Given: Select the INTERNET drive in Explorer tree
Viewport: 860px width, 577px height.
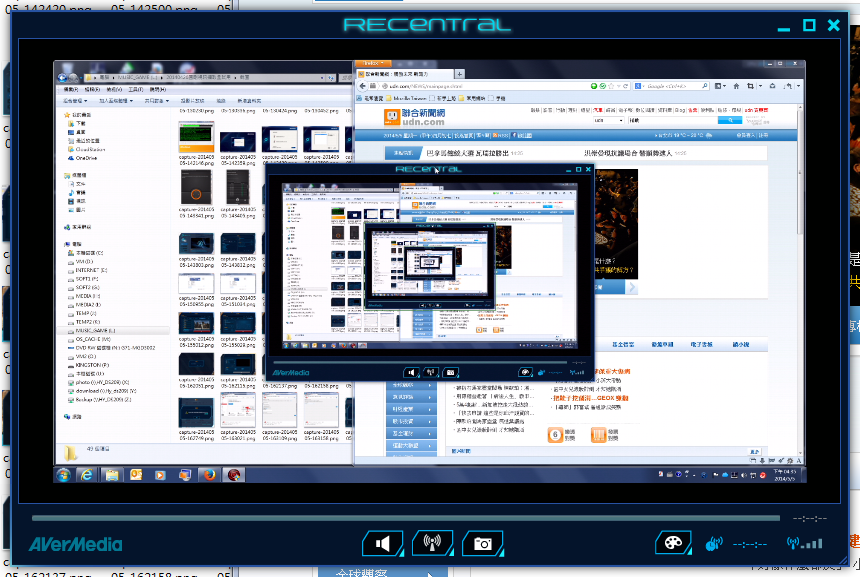Looking at the screenshot, I should pyautogui.click(x=87, y=270).
